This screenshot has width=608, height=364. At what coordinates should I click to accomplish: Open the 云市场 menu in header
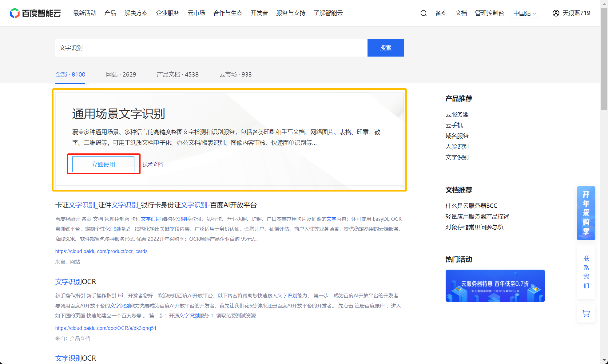coord(196,13)
